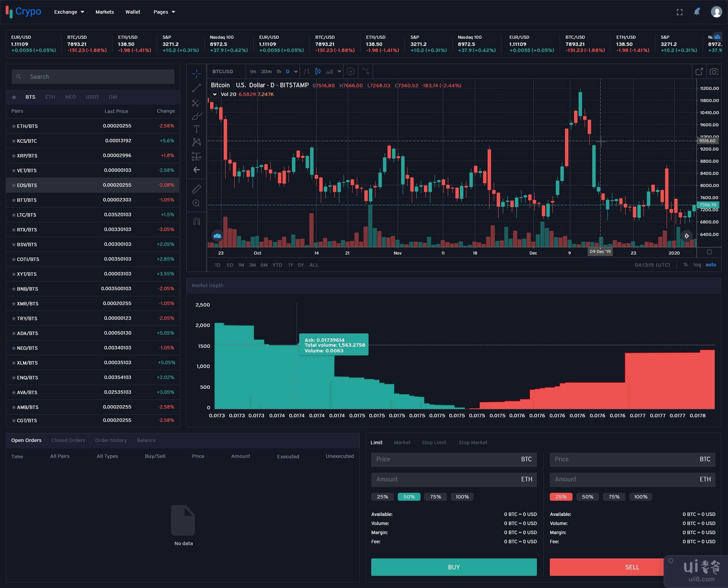The image size is (728, 588).
Task: Select the trend line drawing tool
Action: coord(196,88)
